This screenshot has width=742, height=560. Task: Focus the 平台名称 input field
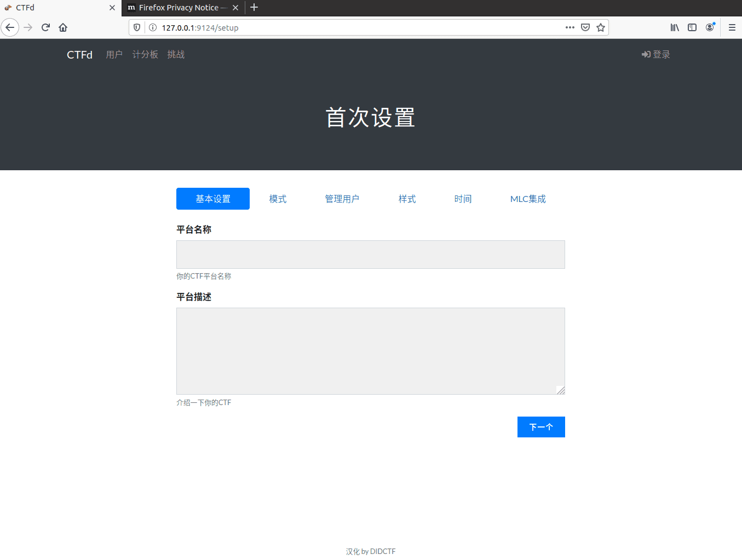370,255
